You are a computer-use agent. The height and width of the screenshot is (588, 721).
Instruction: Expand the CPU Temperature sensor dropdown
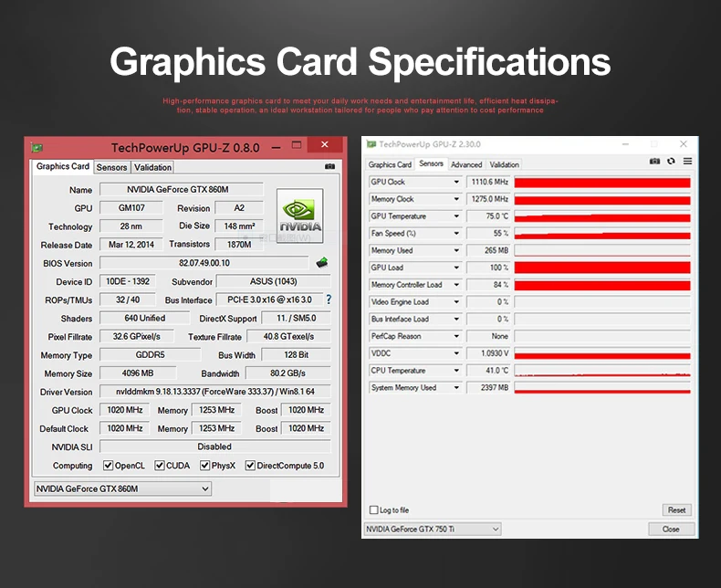pyautogui.click(x=456, y=371)
